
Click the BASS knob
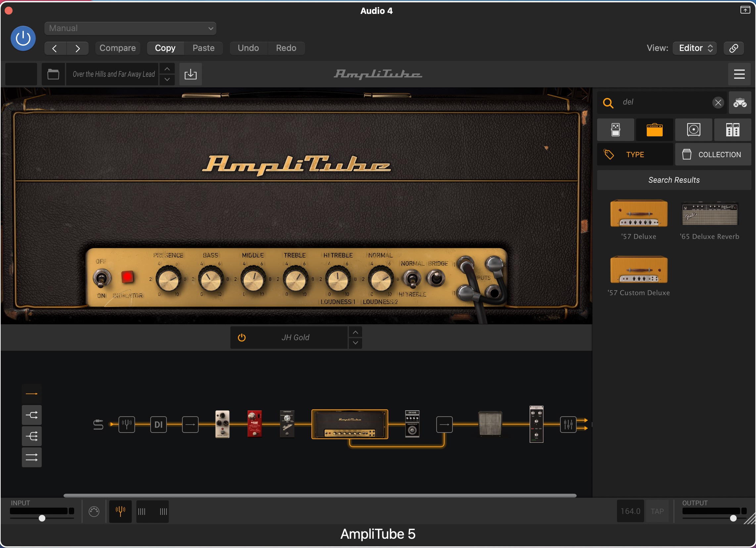(211, 279)
